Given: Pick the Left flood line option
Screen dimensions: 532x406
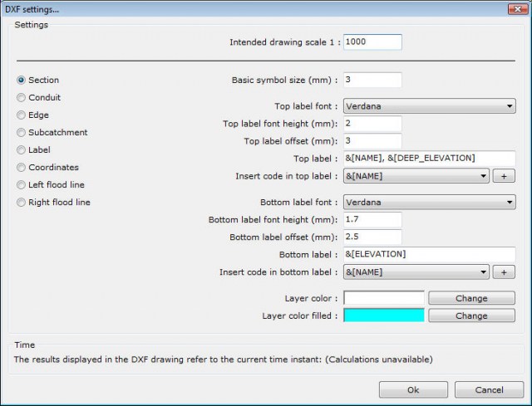Looking at the screenshot, I should (x=22, y=185).
